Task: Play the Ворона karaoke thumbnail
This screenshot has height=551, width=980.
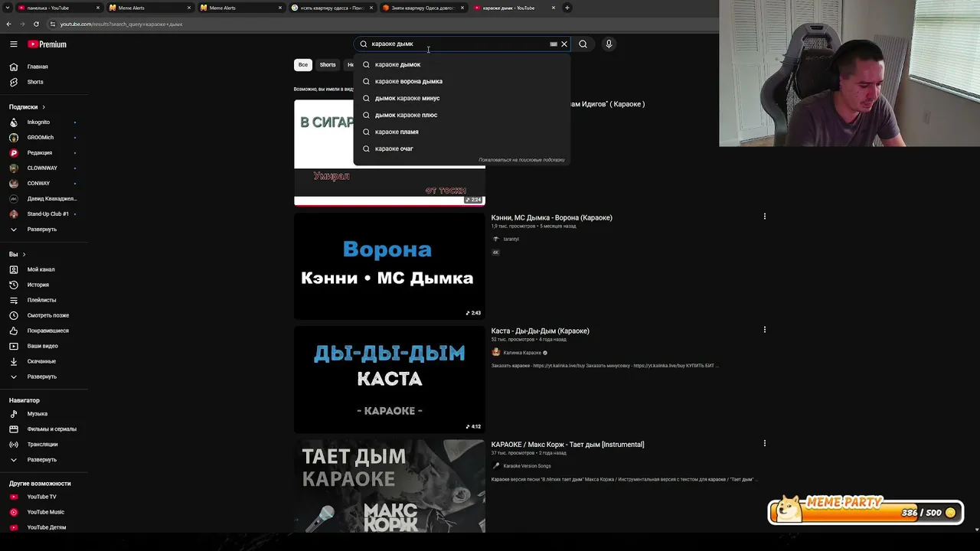Action: point(390,266)
